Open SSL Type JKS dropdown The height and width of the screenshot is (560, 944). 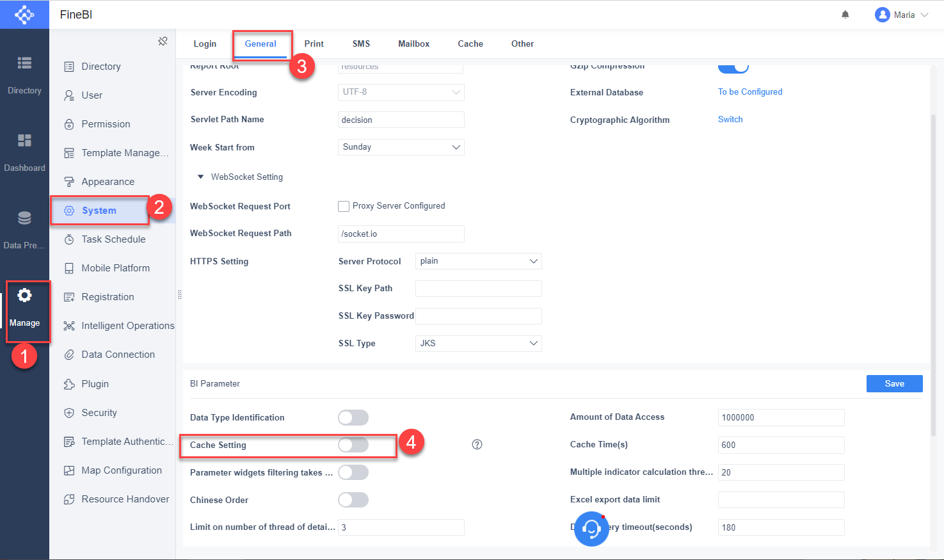click(x=479, y=344)
